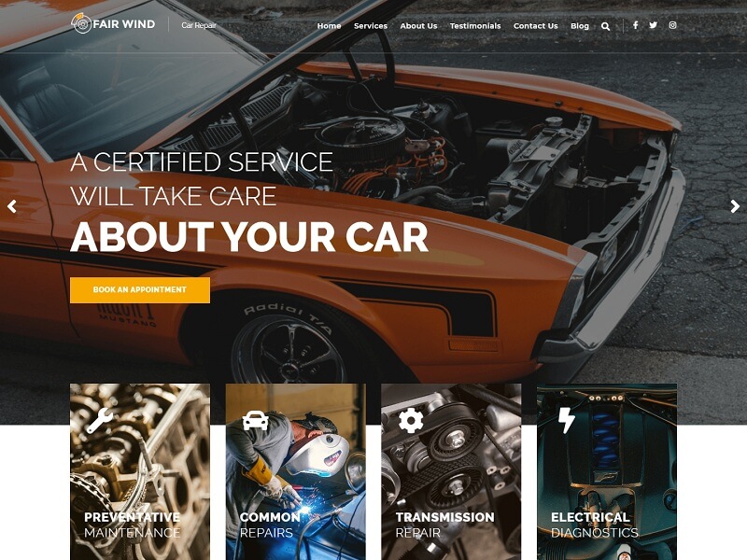Open the Twitter social icon
Viewport: 747px width, 560px height.
point(653,25)
